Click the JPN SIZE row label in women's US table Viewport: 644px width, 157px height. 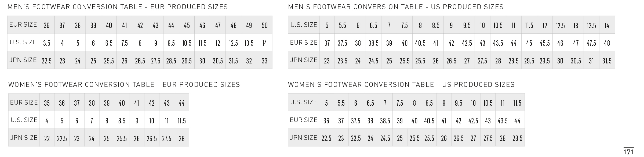pos(304,138)
